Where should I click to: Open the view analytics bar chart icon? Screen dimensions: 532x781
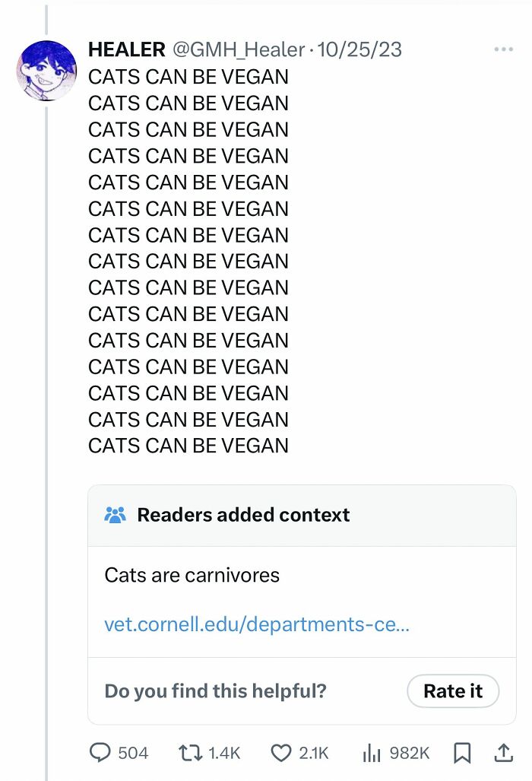point(371,753)
